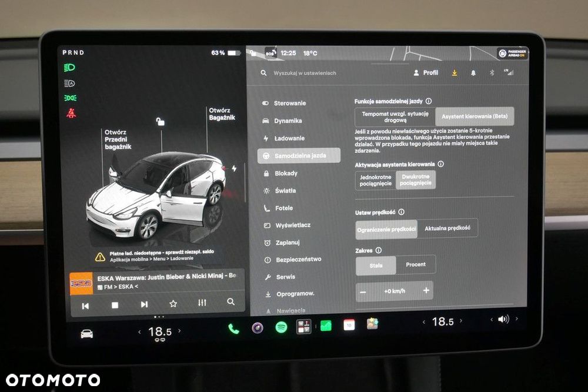Decrease speed offset with minus button
This screenshot has height=392, width=588.
pyautogui.click(x=363, y=292)
